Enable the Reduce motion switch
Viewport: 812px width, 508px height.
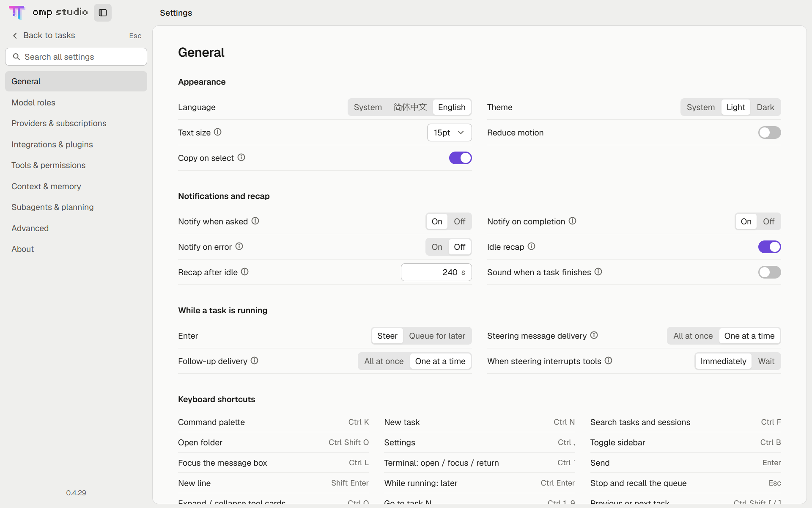(769, 133)
